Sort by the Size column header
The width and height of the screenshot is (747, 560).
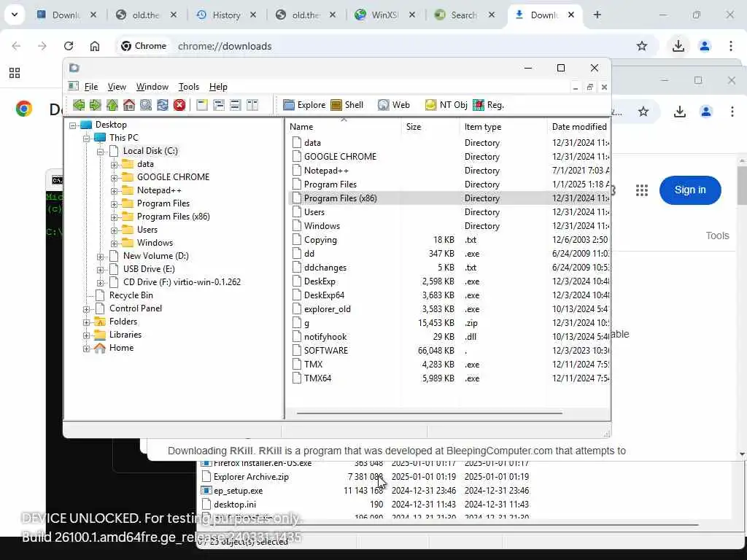[430, 127]
